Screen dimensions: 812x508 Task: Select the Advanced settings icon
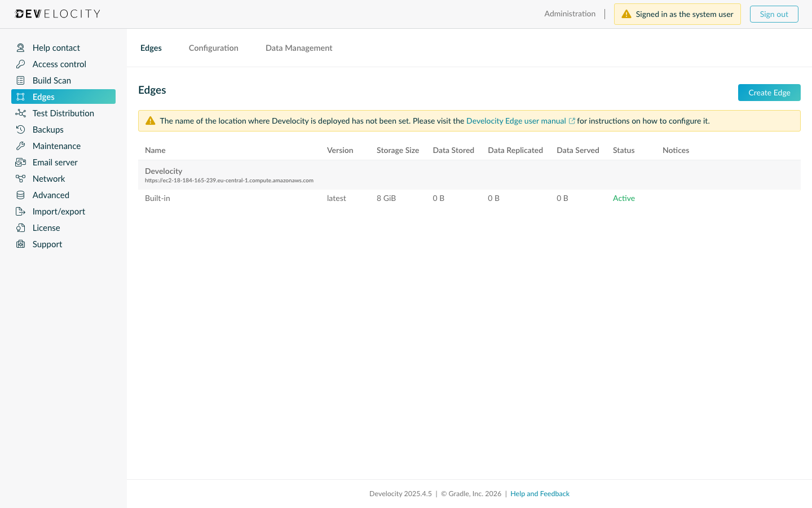20,195
